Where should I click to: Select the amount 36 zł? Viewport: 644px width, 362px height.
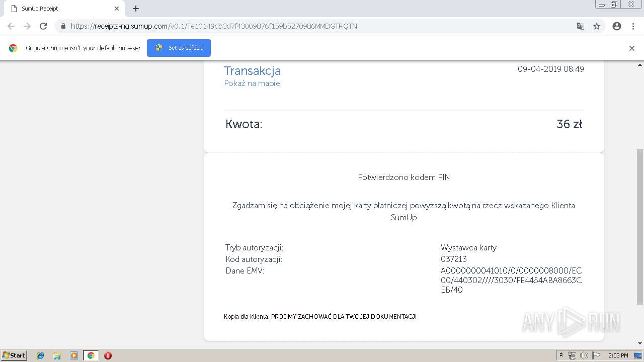[x=570, y=124]
